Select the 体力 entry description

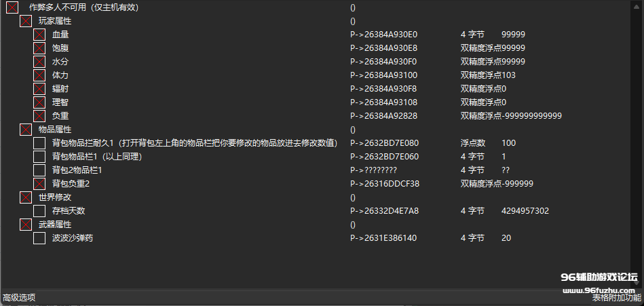tap(60, 75)
